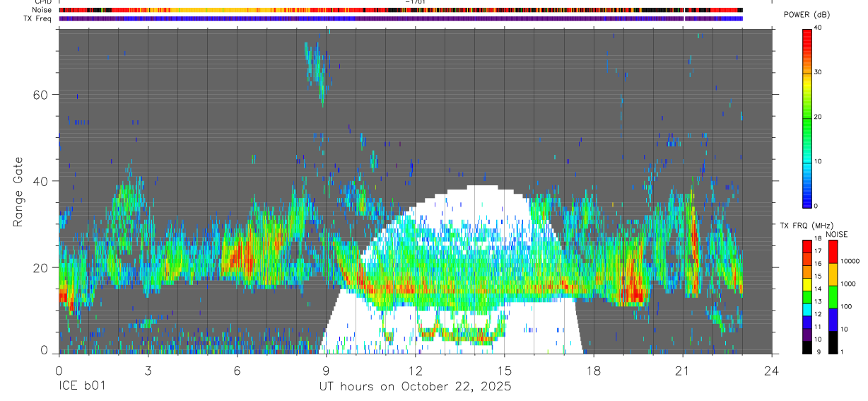Screen dimensions: 868x401
Task: Click the '10000' tick on the NOISE scale
Action: click(850, 262)
